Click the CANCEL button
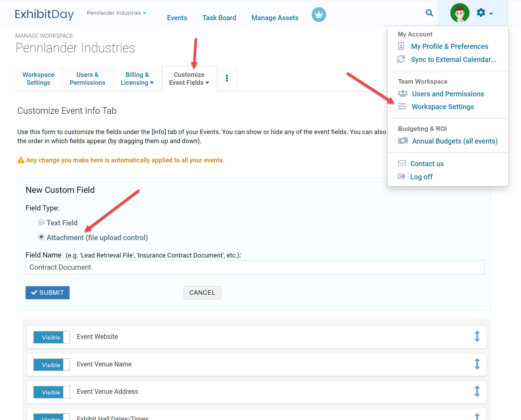 click(x=202, y=293)
